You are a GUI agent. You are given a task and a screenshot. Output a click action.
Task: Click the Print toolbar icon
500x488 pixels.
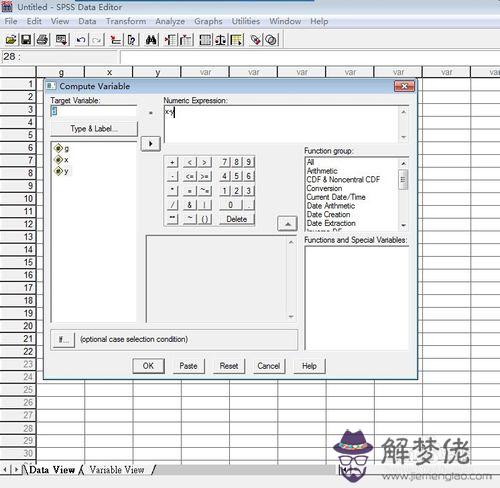(43, 40)
